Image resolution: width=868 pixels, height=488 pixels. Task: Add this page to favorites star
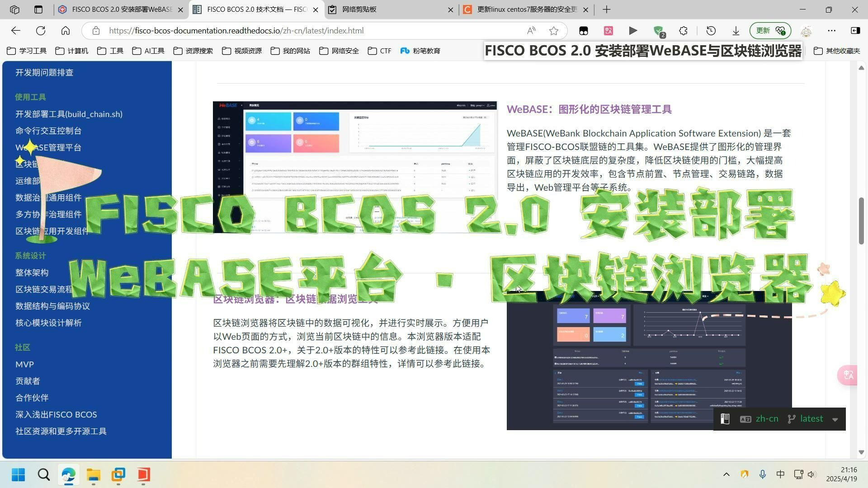pos(553,31)
